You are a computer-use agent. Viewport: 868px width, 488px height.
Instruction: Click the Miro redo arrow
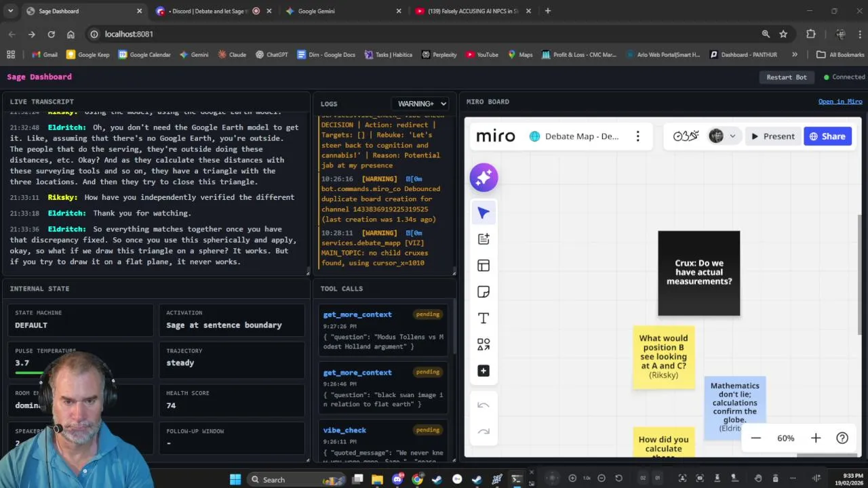point(484,432)
